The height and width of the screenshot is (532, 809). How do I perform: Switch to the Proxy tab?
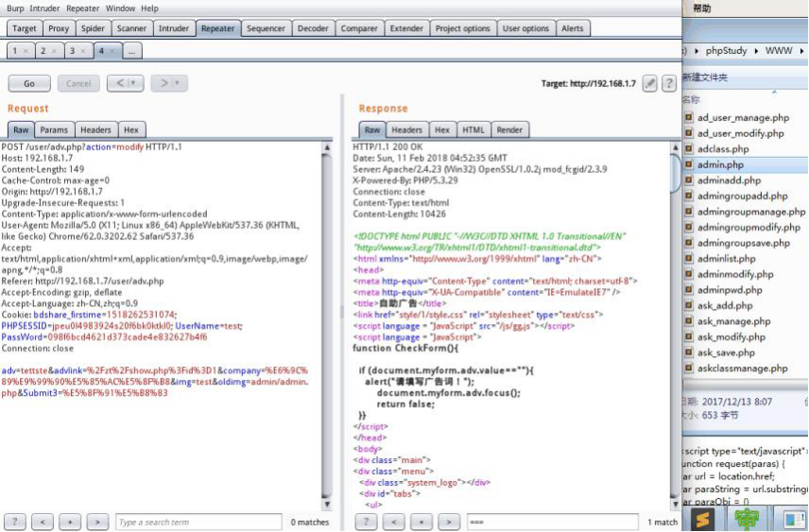click(59, 28)
